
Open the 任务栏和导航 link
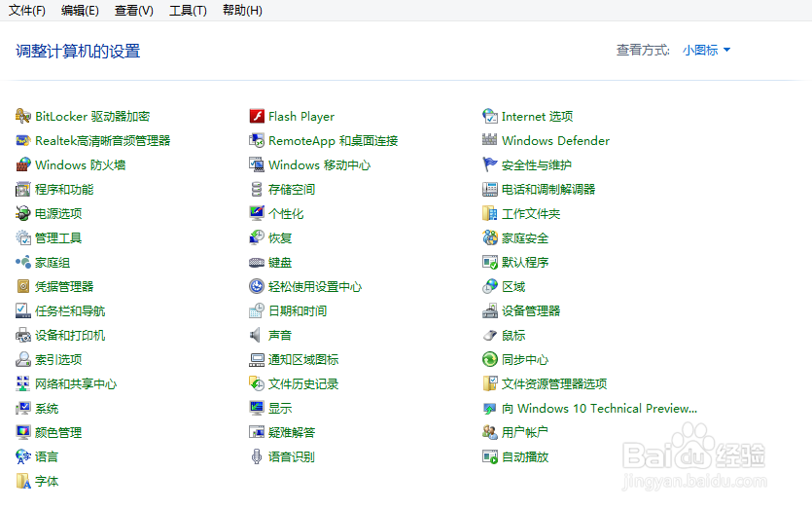coord(70,311)
